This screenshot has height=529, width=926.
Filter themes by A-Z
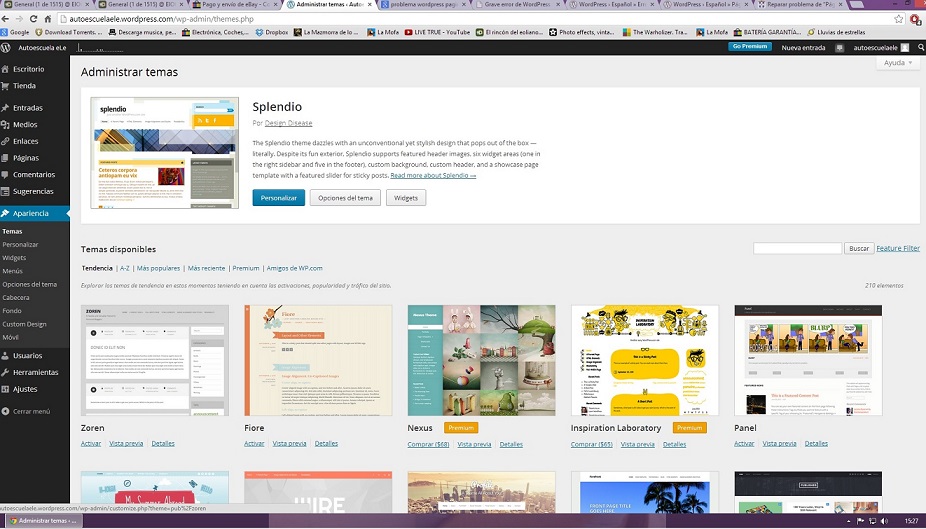click(125, 268)
